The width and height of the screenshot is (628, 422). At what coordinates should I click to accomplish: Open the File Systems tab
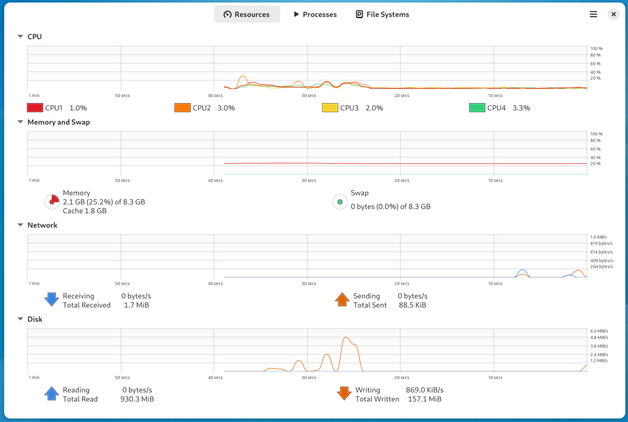(x=382, y=14)
